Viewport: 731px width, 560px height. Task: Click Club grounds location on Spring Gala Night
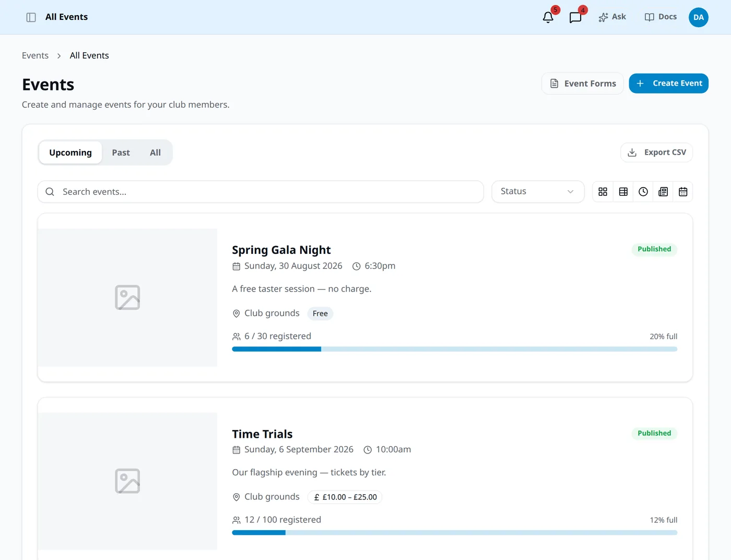[x=272, y=313]
